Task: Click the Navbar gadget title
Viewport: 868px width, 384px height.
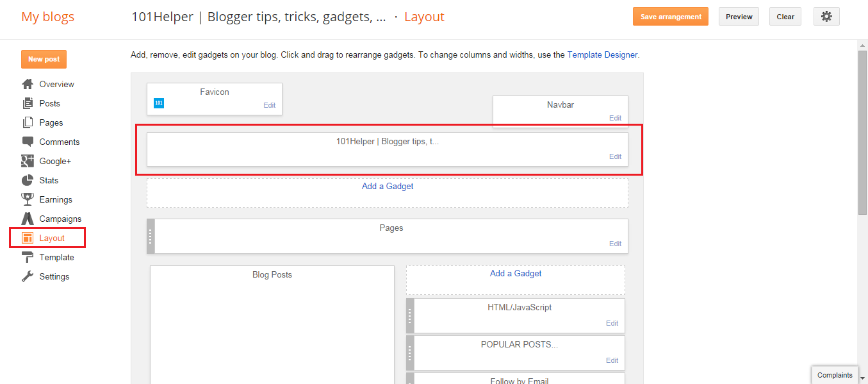Action: [561, 104]
